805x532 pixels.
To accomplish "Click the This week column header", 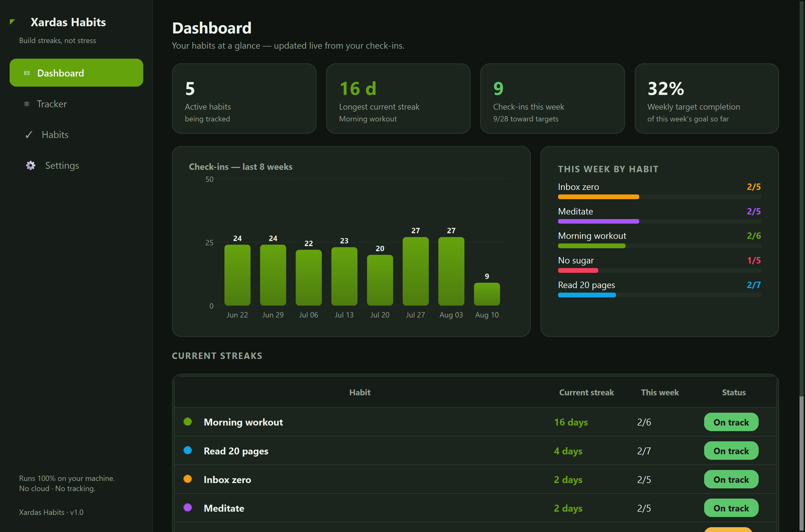I will tap(660, 393).
